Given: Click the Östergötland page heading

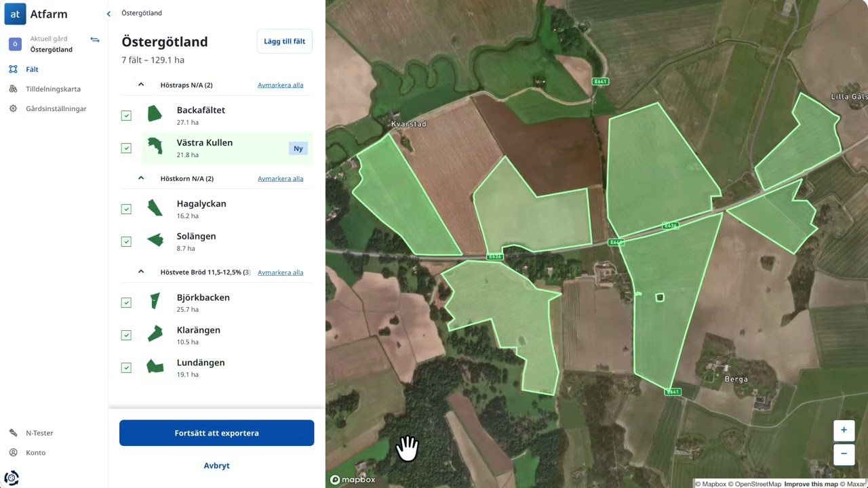Looking at the screenshot, I should click(x=165, y=41).
